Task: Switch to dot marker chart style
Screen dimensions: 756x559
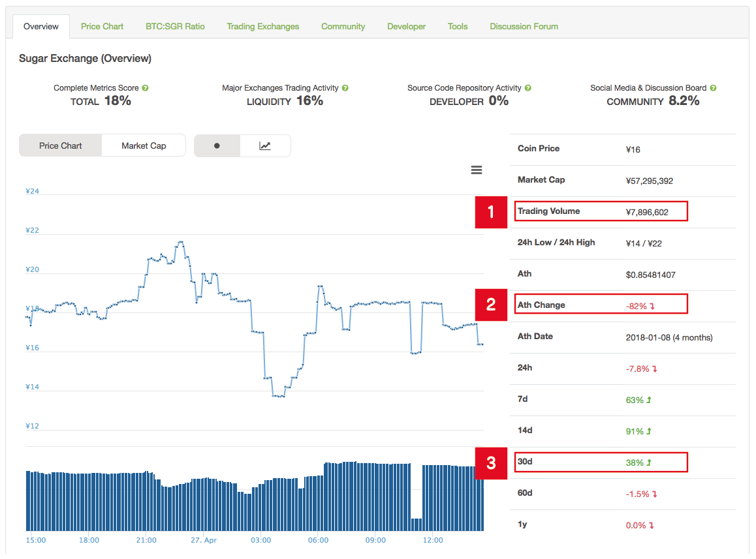Action: (217, 146)
